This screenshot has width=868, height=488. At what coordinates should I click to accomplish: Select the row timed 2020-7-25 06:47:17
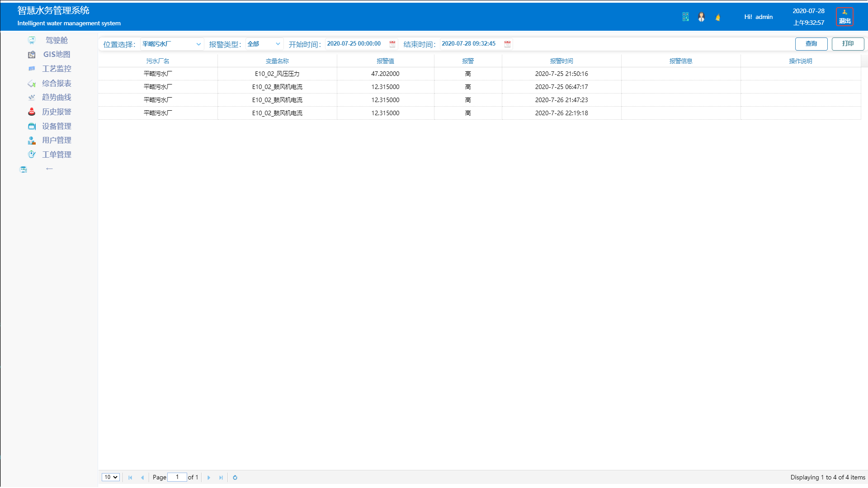480,87
